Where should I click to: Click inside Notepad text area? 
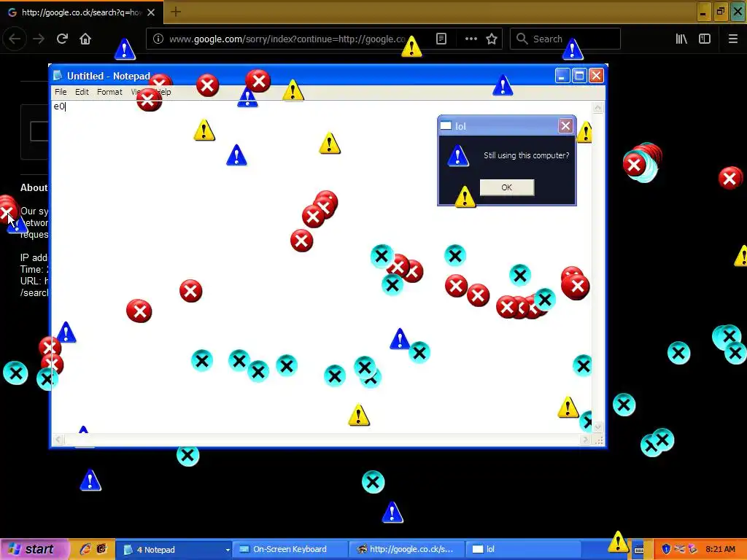321,267
